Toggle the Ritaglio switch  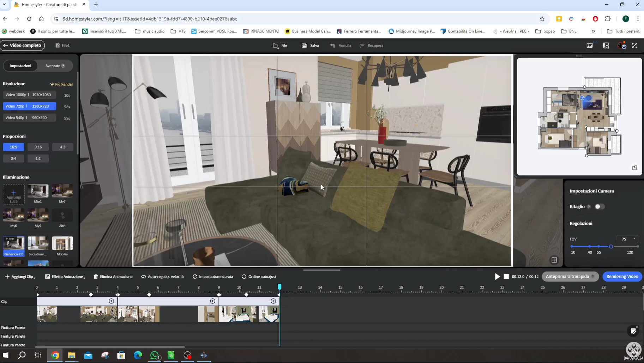tap(599, 207)
